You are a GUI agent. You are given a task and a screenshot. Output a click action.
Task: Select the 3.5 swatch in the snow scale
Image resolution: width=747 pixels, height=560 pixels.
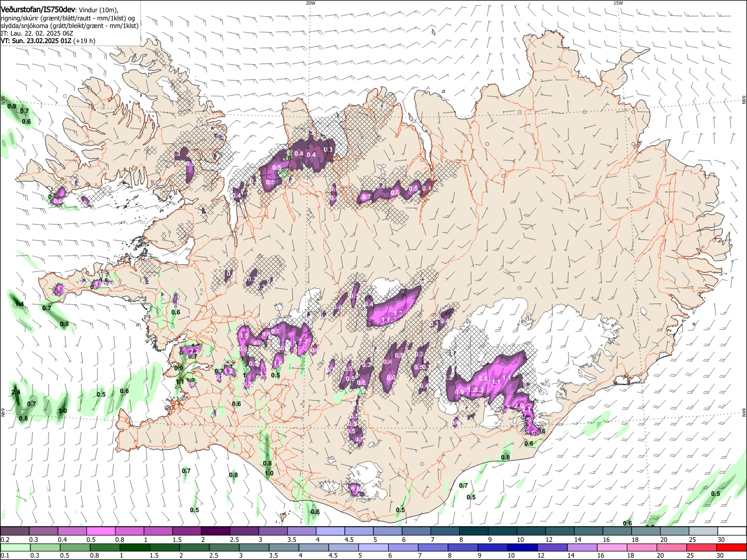pyautogui.click(x=301, y=531)
